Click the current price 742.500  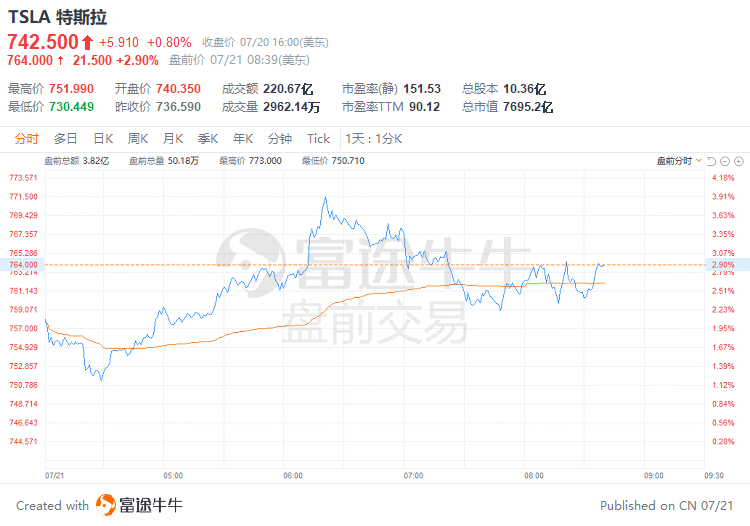tap(43, 42)
